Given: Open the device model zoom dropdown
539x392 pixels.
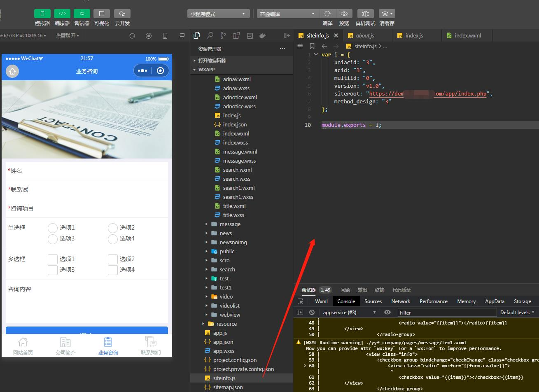Looking at the screenshot, I should click(x=24, y=35).
